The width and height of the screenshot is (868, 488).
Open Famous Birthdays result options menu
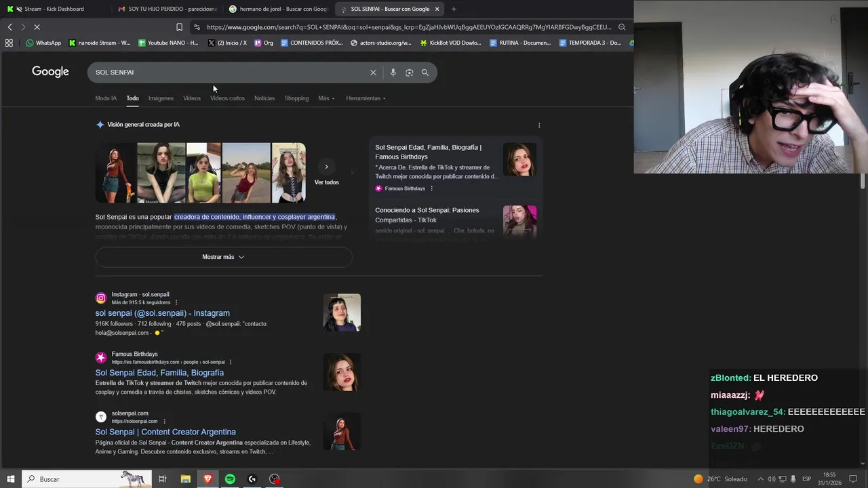click(x=231, y=362)
